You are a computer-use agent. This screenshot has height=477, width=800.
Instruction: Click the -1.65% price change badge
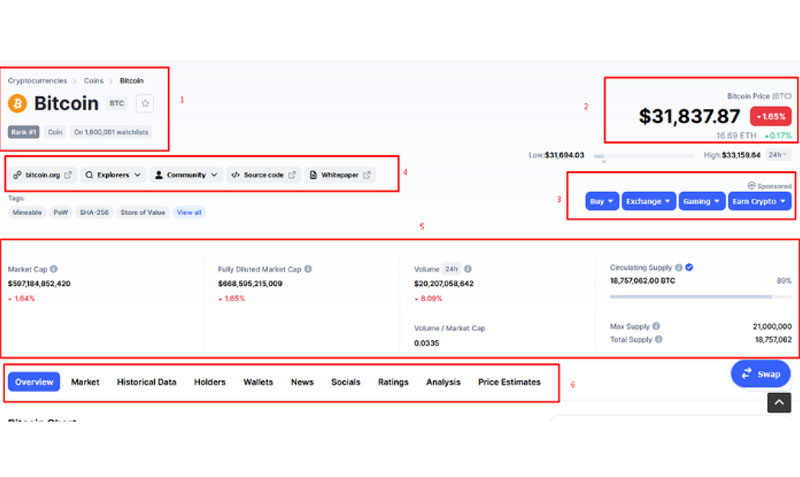click(x=771, y=116)
